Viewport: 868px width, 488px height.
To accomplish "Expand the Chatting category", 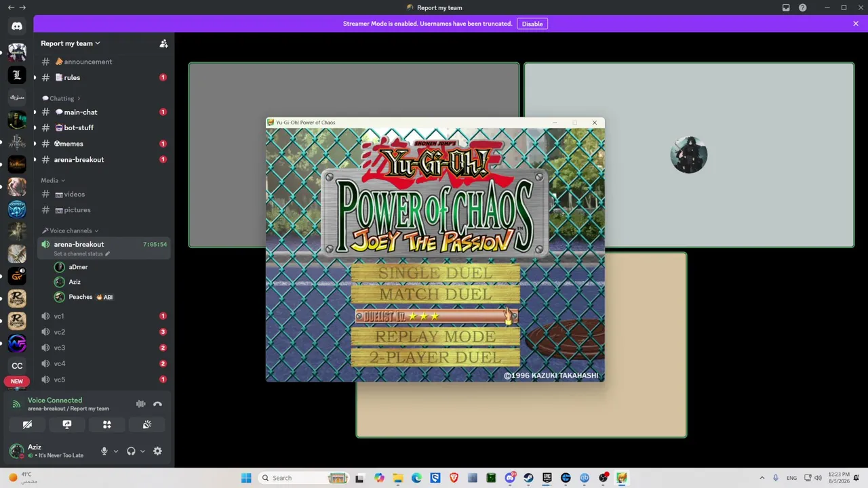I will pyautogui.click(x=61, y=98).
